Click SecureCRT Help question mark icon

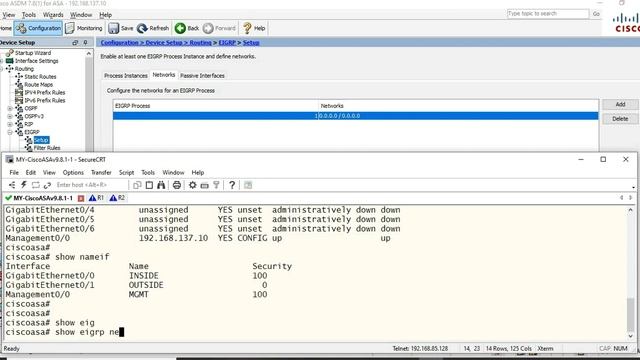pos(232,185)
